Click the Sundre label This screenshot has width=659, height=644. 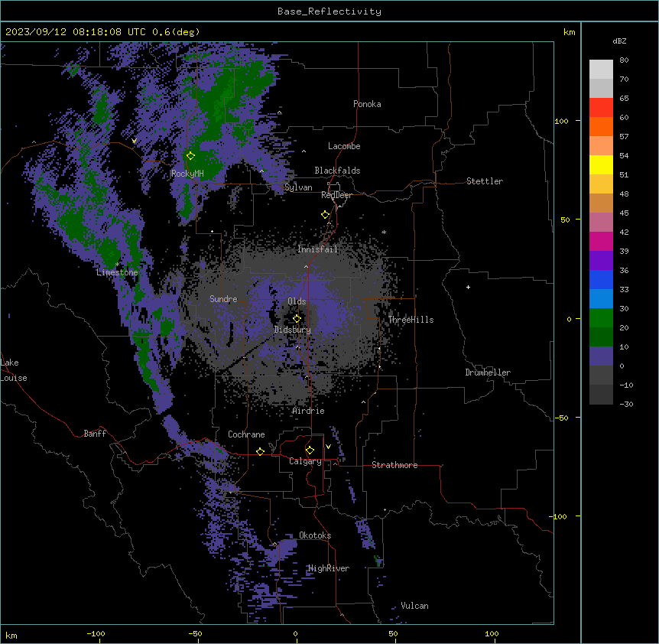[223, 299]
